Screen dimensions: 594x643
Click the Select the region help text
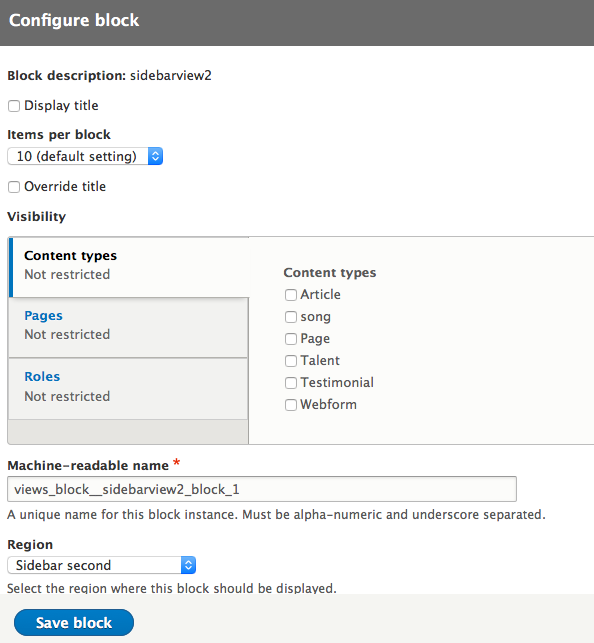tap(172, 588)
